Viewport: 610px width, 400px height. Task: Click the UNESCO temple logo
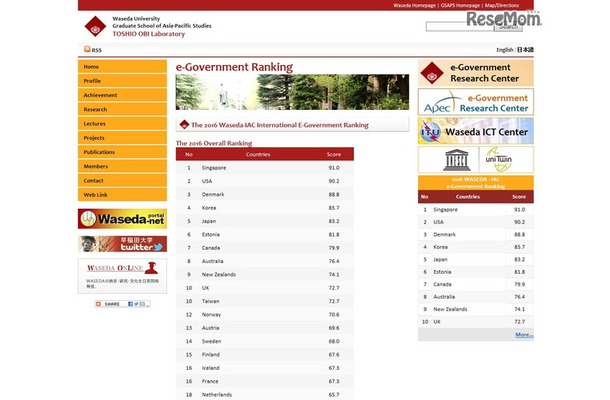pyautogui.click(x=456, y=160)
